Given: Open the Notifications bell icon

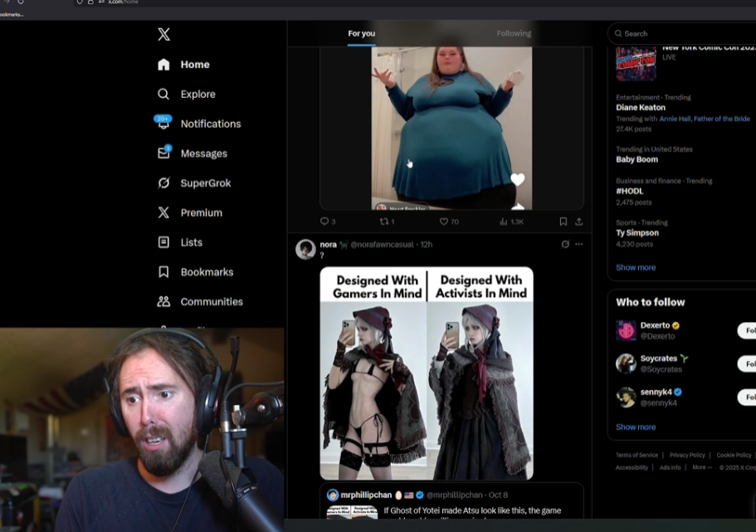Looking at the screenshot, I should tap(163, 123).
